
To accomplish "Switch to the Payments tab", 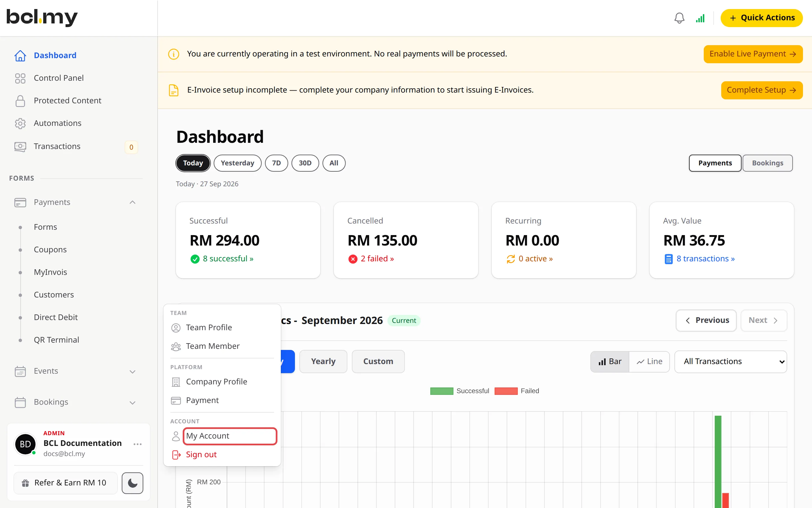I will tap(715, 163).
